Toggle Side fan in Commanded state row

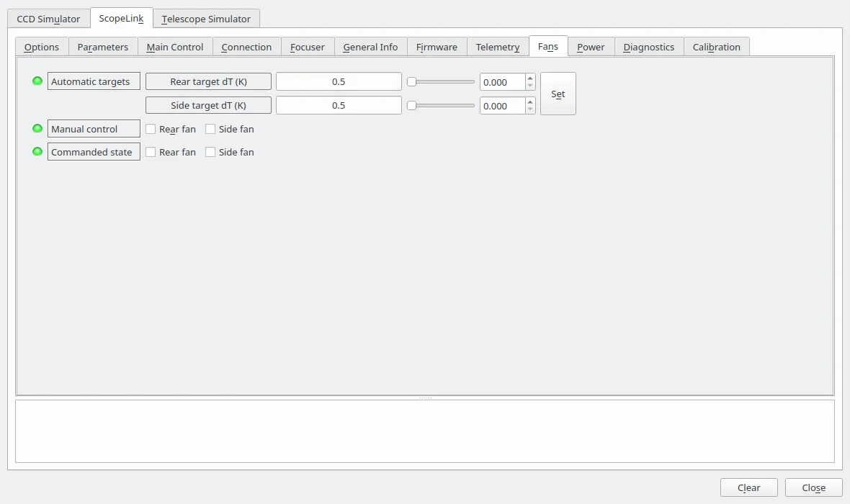(210, 153)
